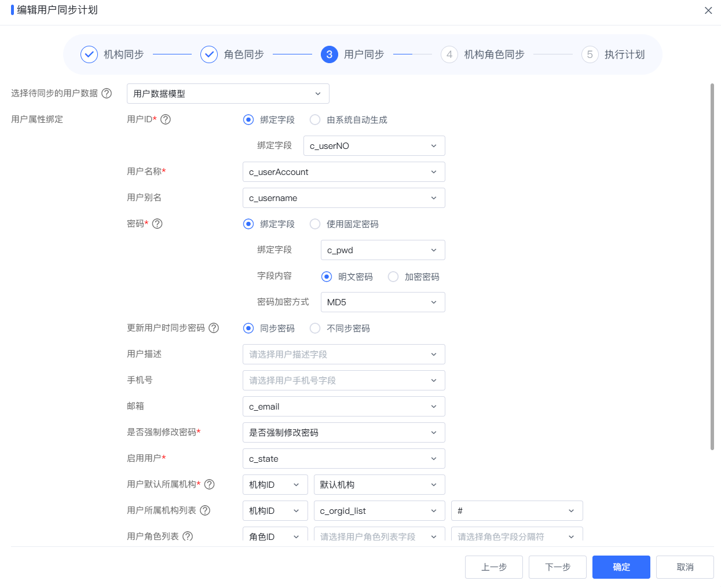This screenshot has width=721, height=588.
Task: Click the 角色同步 completed step checkmark
Action: [209, 54]
